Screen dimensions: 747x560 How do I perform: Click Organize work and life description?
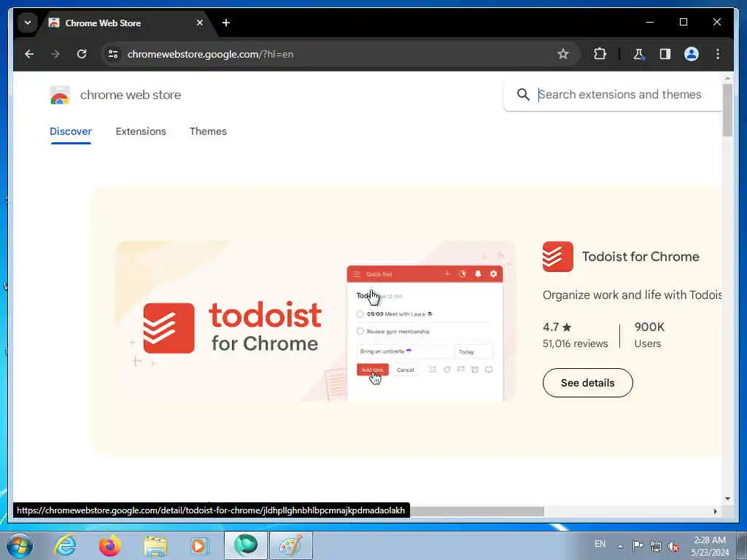coord(632,295)
